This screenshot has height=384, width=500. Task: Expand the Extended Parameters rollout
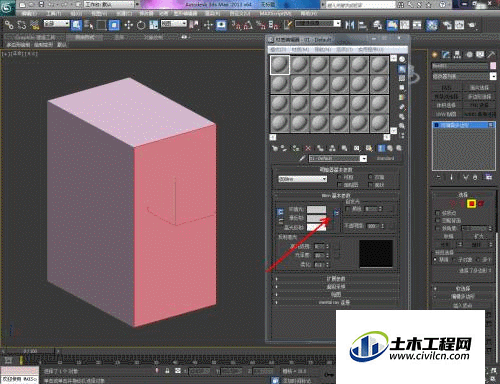click(336, 278)
